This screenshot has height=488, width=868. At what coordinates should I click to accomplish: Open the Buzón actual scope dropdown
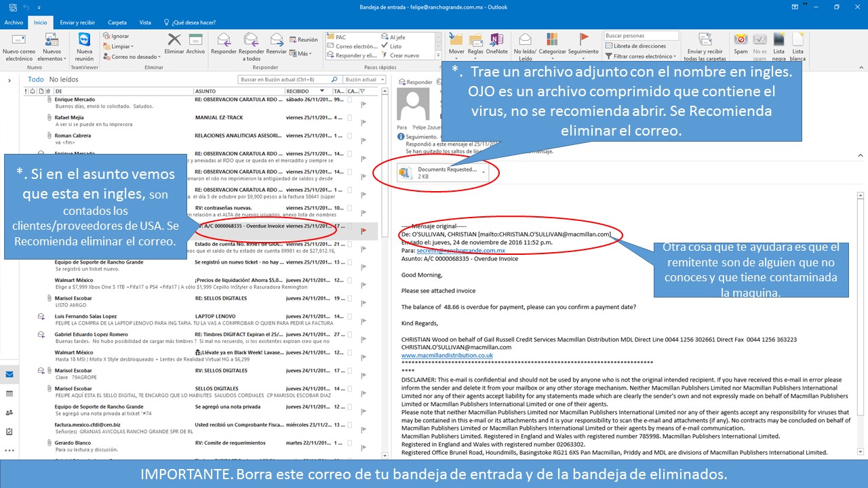pyautogui.click(x=364, y=79)
